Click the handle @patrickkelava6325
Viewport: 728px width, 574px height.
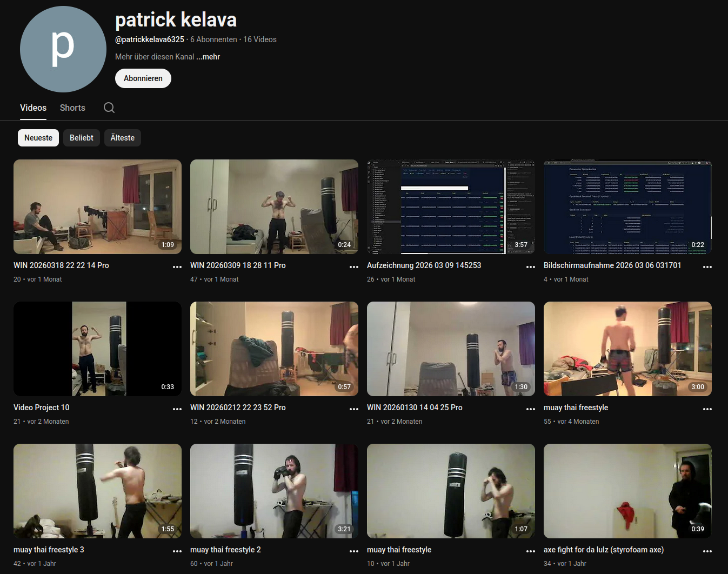tap(150, 39)
